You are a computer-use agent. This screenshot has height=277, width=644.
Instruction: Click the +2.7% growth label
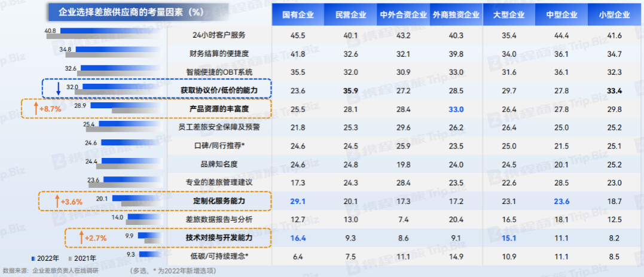pos(96,238)
